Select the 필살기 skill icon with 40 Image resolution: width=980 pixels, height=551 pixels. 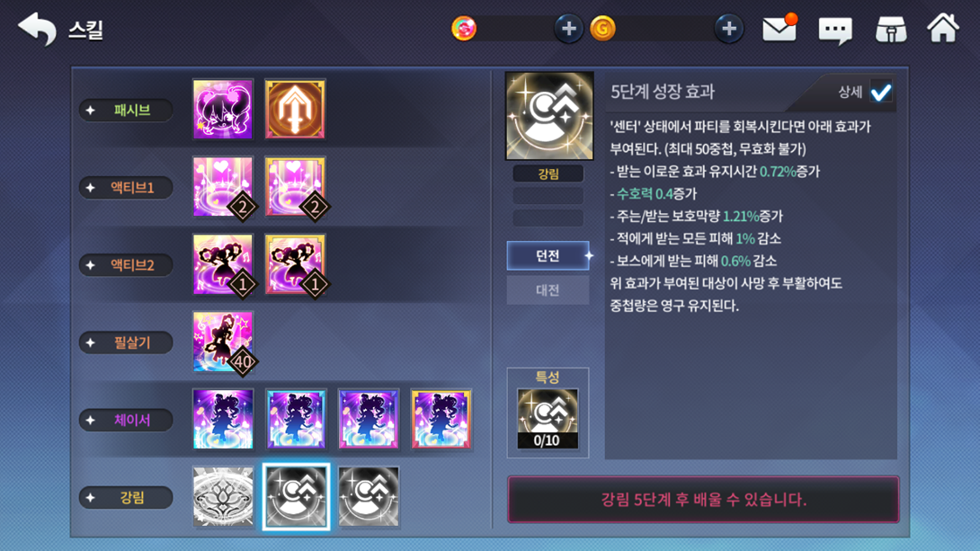223,342
